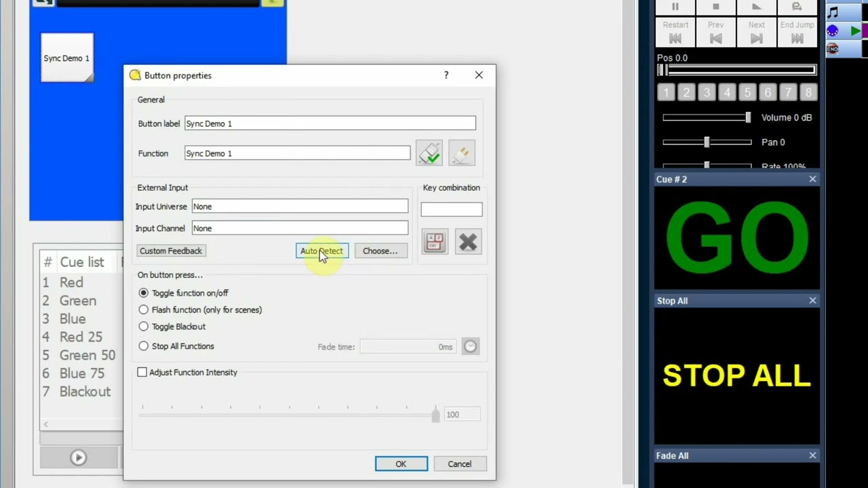Screen dimensions: 868x488
Task: Close the Stop All panel
Action: pos(812,300)
